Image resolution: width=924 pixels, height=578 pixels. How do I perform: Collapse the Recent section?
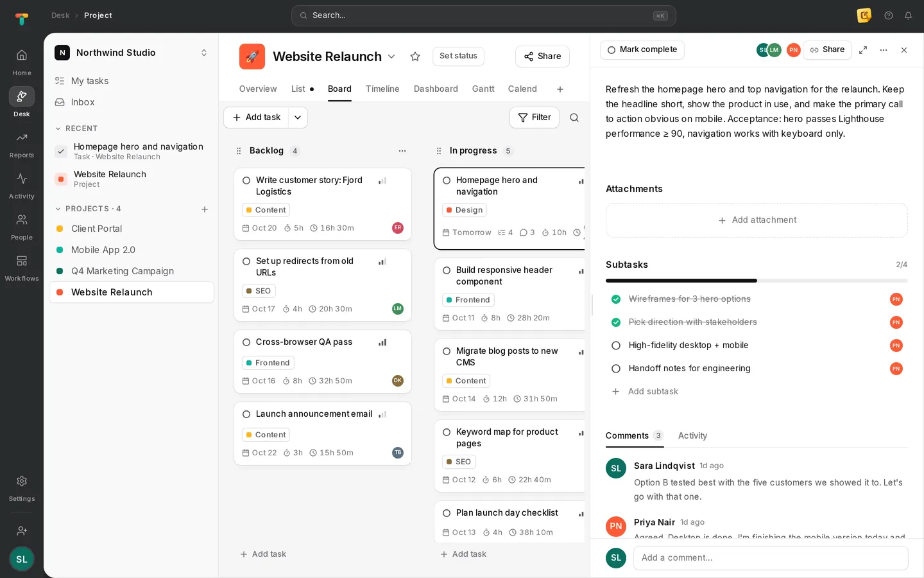(58, 128)
